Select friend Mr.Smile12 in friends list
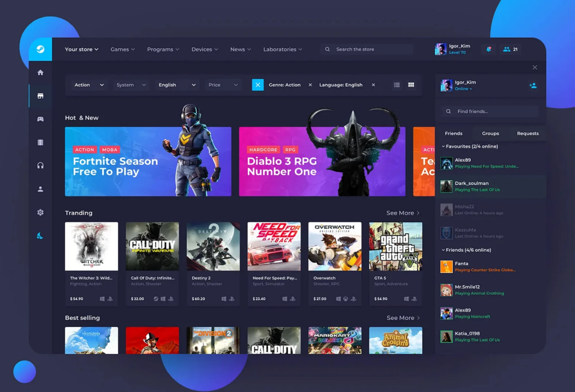The image size is (575, 392). pyautogui.click(x=490, y=290)
